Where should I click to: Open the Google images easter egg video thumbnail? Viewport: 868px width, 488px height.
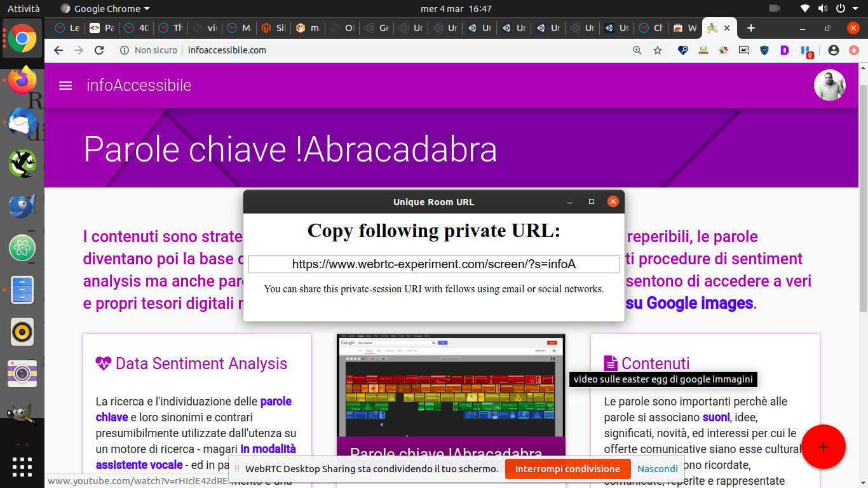point(451,385)
